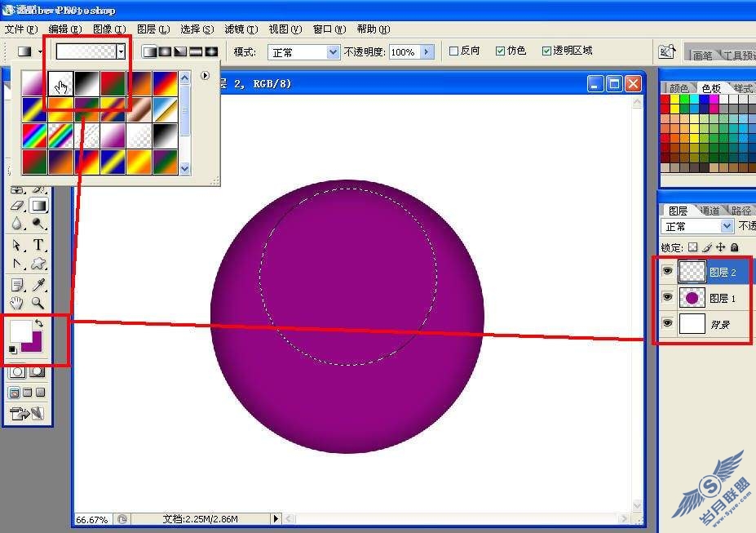Uncheck the 透明区域 (Transparency) checkbox
The image size is (756, 533).
click(x=546, y=51)
